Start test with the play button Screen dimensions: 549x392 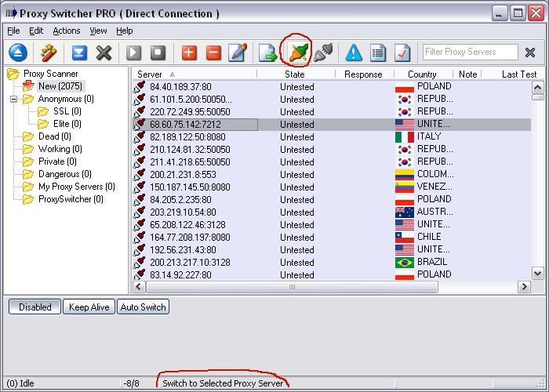134,53
